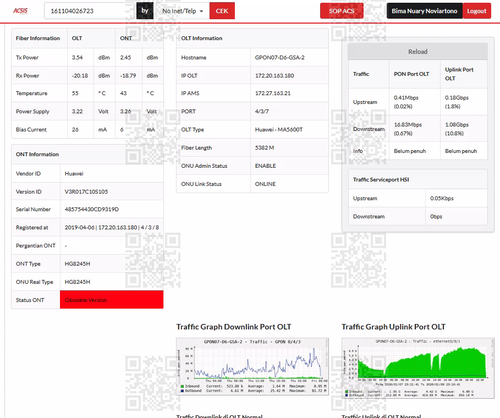The image size is (500, 418).
Task: Select ONT Rx Power value -18.79
Action: (128, 76)
